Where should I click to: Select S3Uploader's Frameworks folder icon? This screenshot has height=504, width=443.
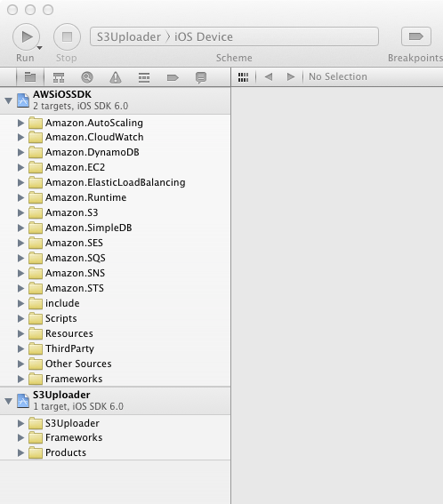(x=36, y=438)
